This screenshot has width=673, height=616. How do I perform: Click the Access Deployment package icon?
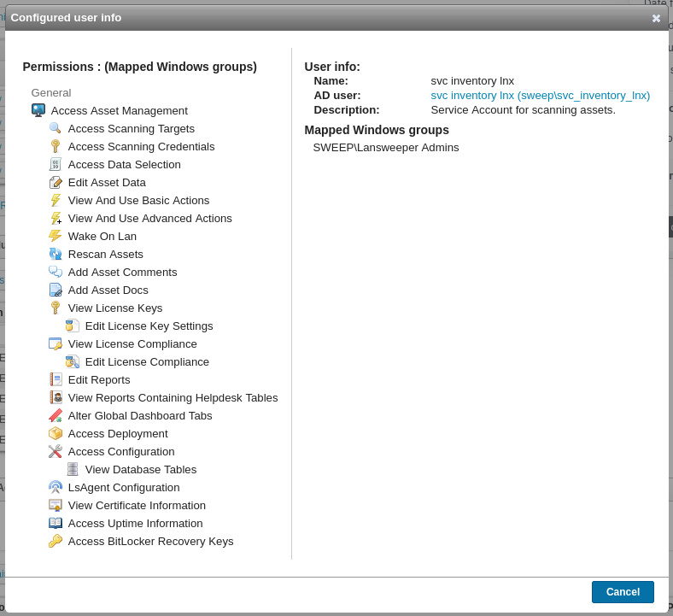(x=56, y=433)
